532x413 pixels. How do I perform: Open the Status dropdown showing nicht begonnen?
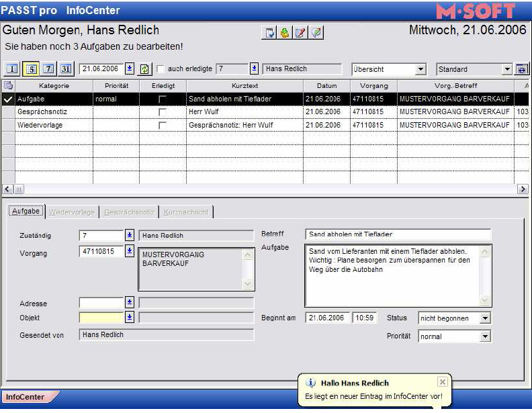[x=485, y=318]
